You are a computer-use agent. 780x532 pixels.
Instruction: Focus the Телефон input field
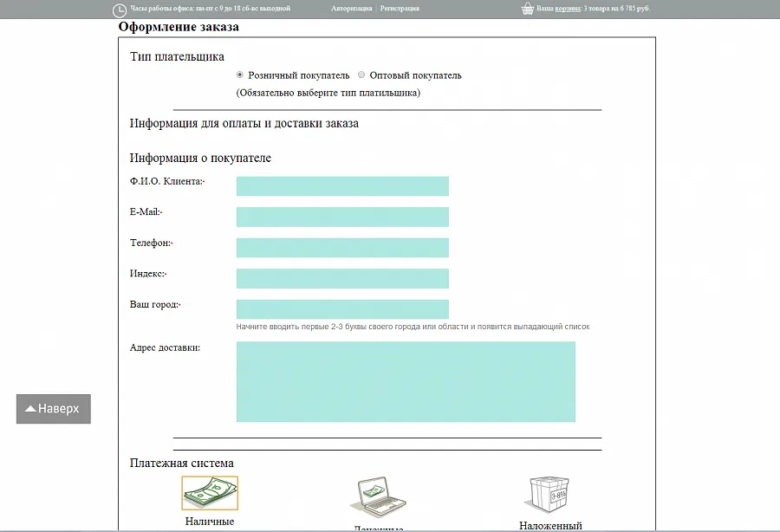(x=342, y=248)
